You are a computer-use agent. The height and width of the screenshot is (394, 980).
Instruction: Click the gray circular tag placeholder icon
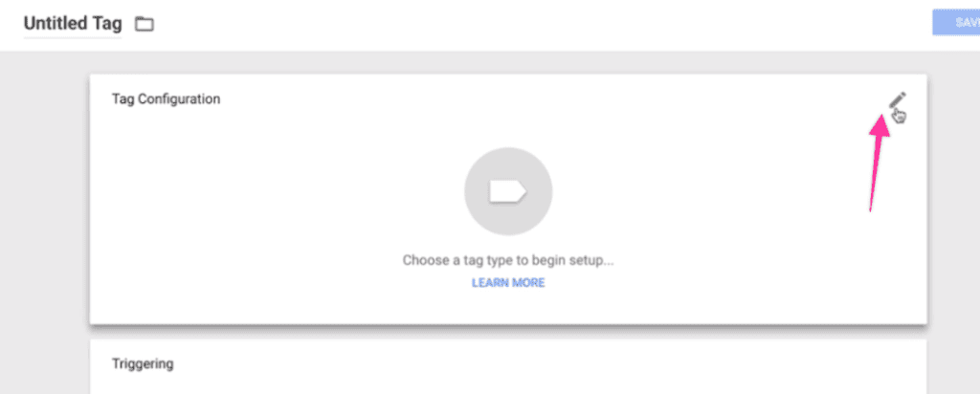pyautogui.click(x=508, y=191)
